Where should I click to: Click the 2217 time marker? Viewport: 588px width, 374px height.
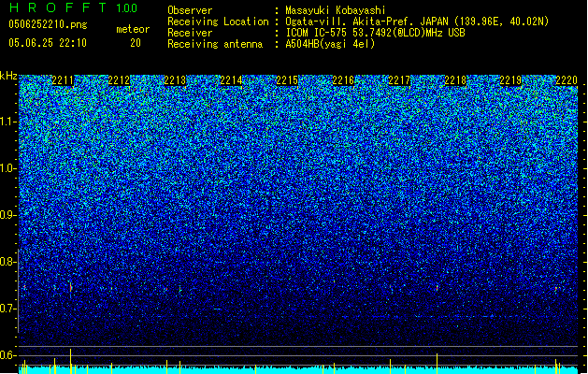[x=399, y=80]
